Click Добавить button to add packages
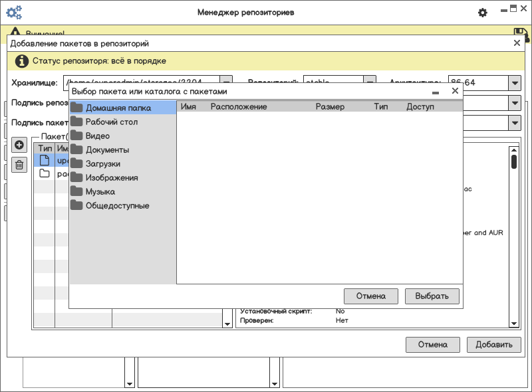Image resolution: width=532 pixels, height=392 pixels. (x=493, y=344)
